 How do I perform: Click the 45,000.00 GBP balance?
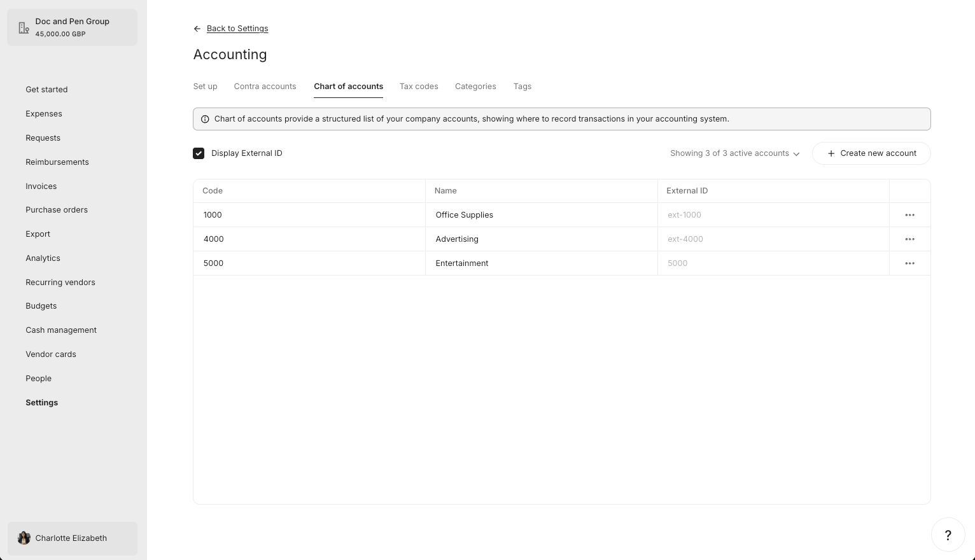coord(60,34)
